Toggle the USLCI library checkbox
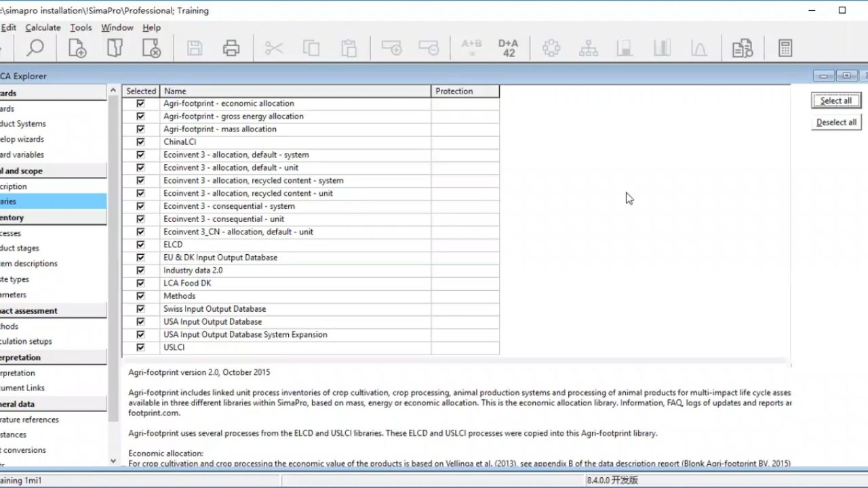 tap(140, 348)
